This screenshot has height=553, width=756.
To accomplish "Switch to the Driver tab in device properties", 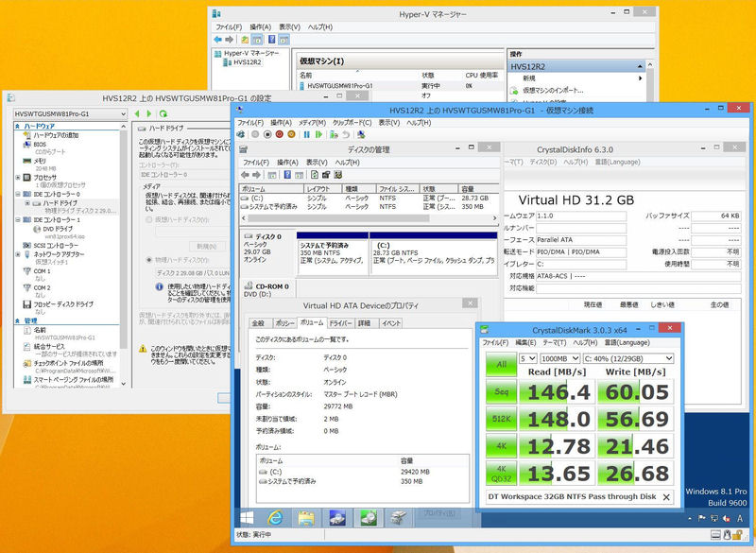I will point(341,323).
